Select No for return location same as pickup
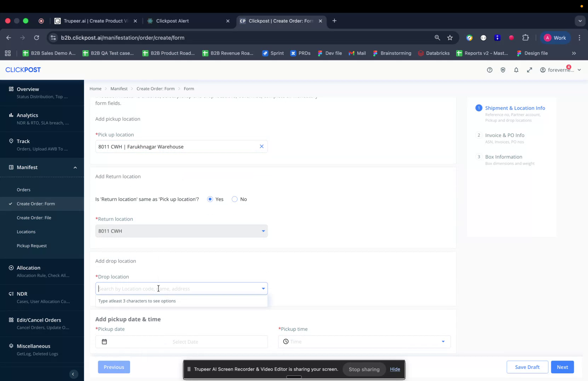 (x=234, y=199)
